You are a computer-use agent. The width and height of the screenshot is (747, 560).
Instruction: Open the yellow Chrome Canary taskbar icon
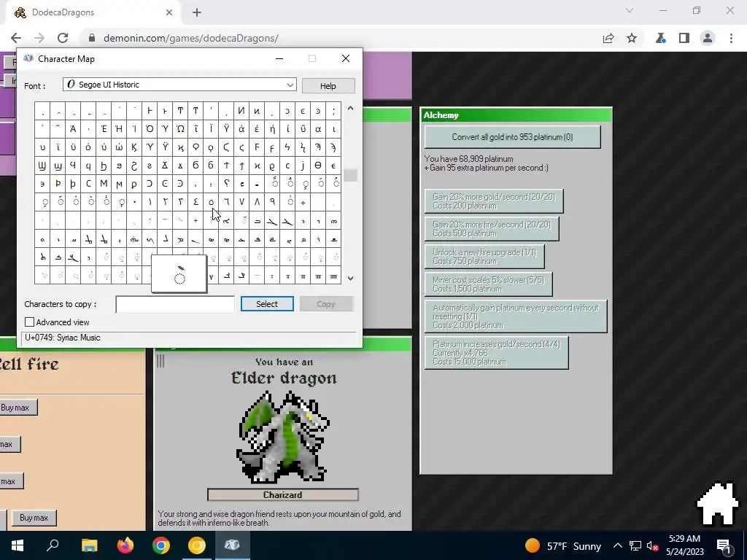[197, 545]
